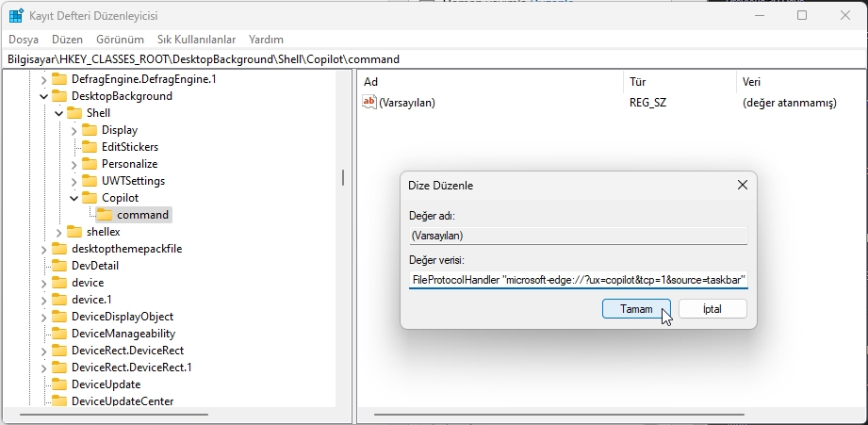Image resolution: width=868 pixels, height=425 pixels.
Task: Click the desktopthemepackfile folder icon
Action: tap(59, 249)
